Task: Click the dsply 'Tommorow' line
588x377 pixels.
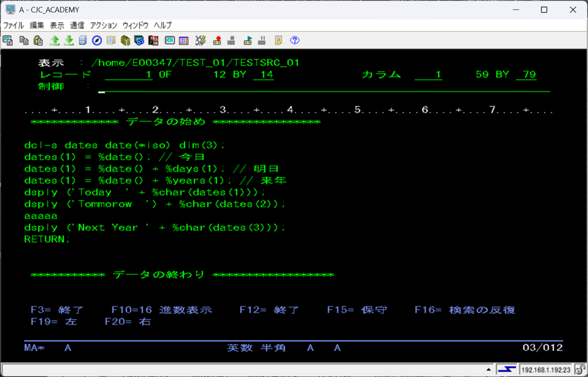Action: tap(155, 204)
